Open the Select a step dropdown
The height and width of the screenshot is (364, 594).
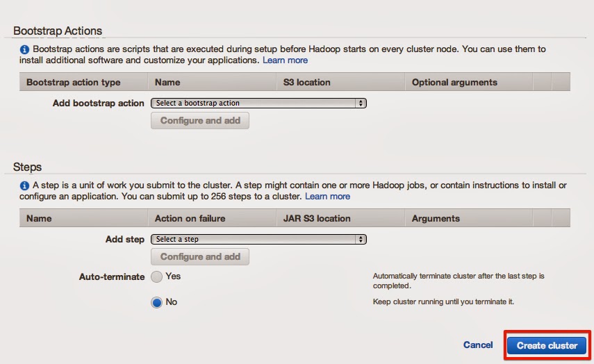[258, 239]
